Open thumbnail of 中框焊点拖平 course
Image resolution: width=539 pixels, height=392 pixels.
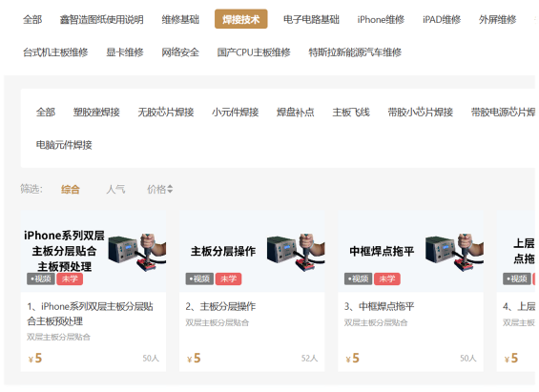(410, 252)
